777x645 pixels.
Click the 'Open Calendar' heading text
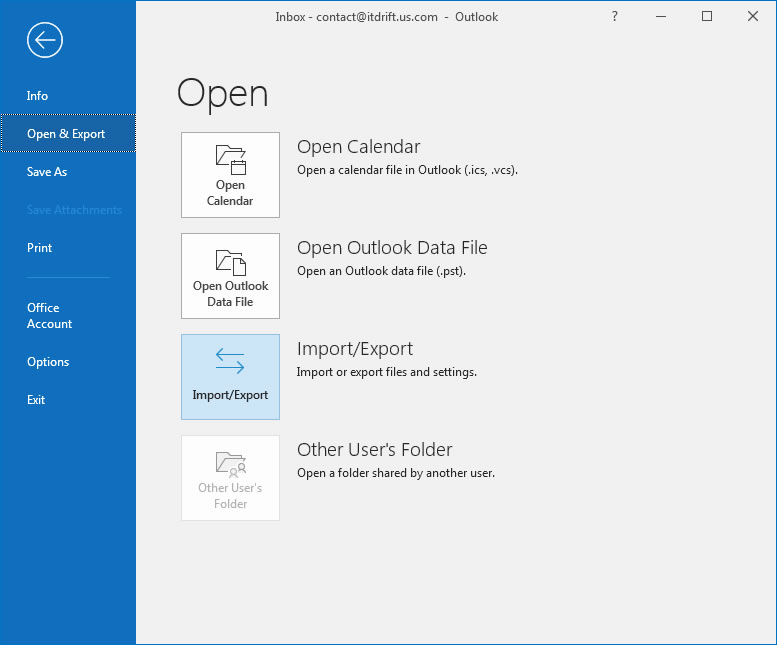pyautogui.click(x=358, y=147)
